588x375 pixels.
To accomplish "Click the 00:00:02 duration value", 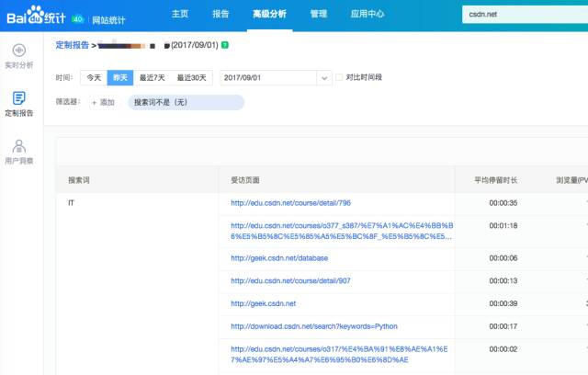I will (503, 349).
